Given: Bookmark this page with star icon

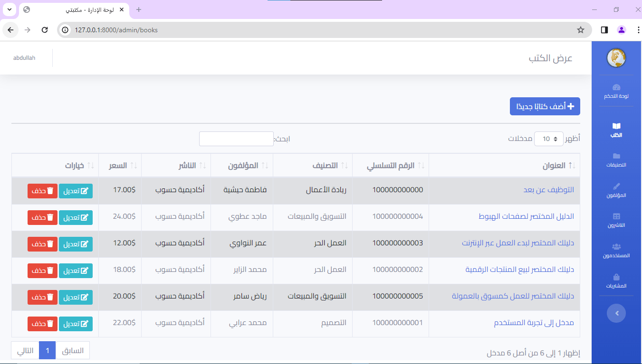Looking at the screenshot, I should pyautogui.click(x=580, y=30).
